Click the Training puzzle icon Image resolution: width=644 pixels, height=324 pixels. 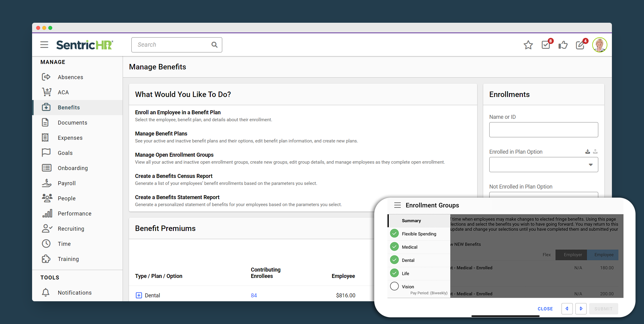coord(46,259)
